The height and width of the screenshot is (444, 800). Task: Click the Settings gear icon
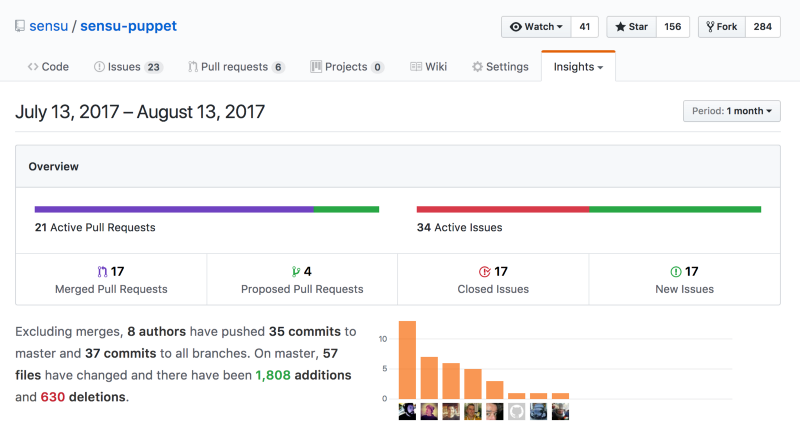pos(477,67)
